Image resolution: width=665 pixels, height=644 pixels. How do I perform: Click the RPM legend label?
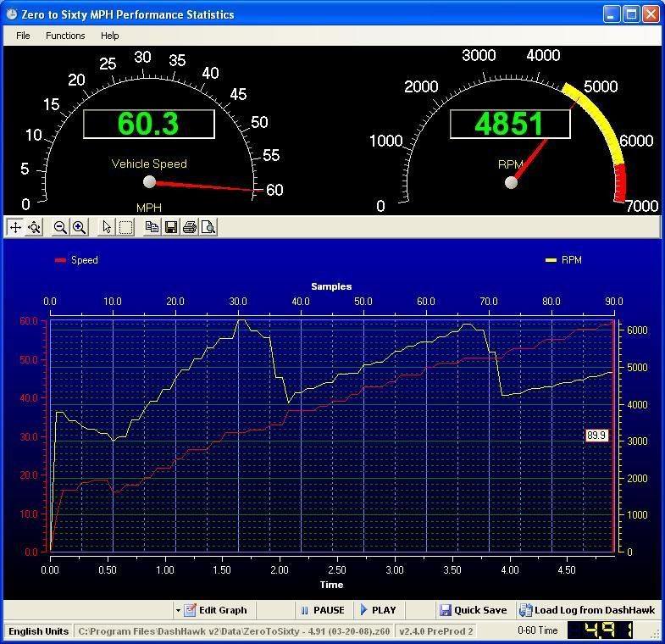coord(571,260)
